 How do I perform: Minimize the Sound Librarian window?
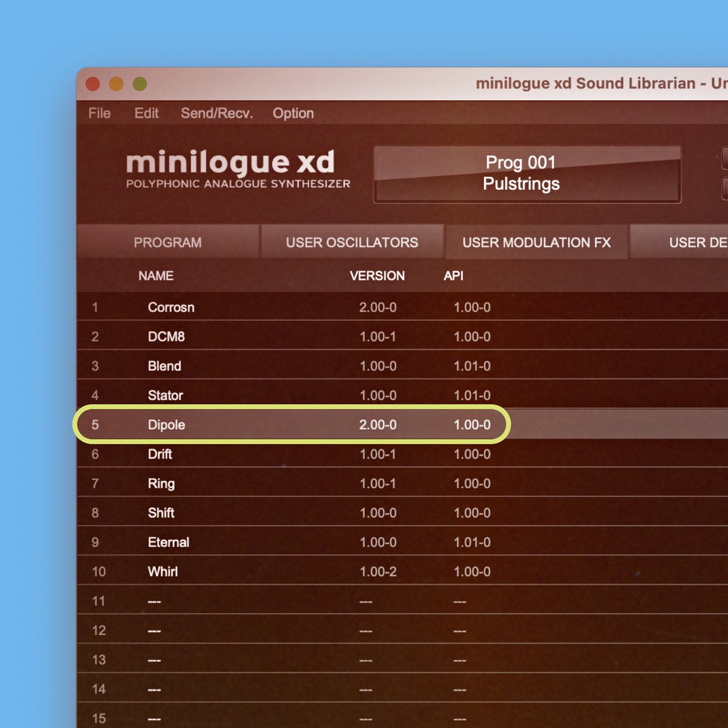coord(116,84)
